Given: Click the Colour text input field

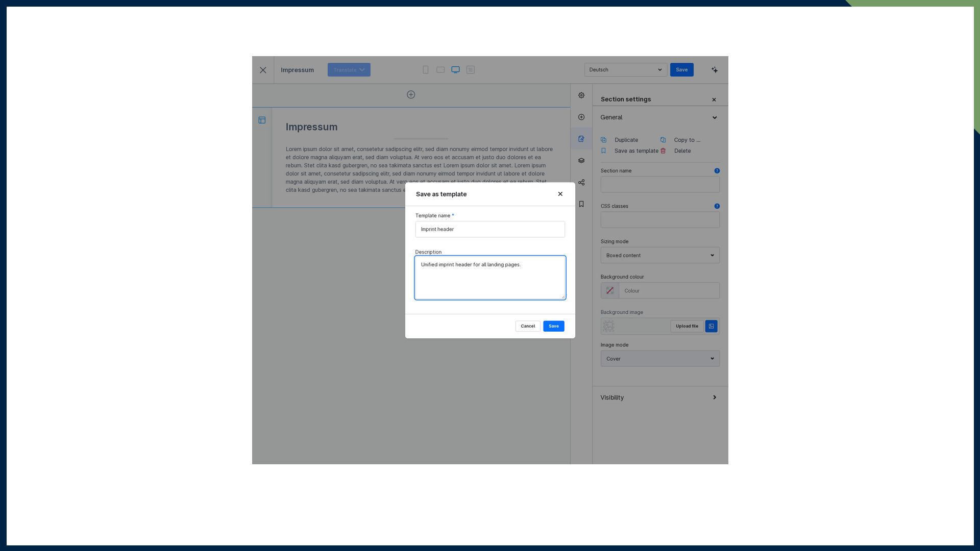Looking at the screenshot, I should point(669,291).
